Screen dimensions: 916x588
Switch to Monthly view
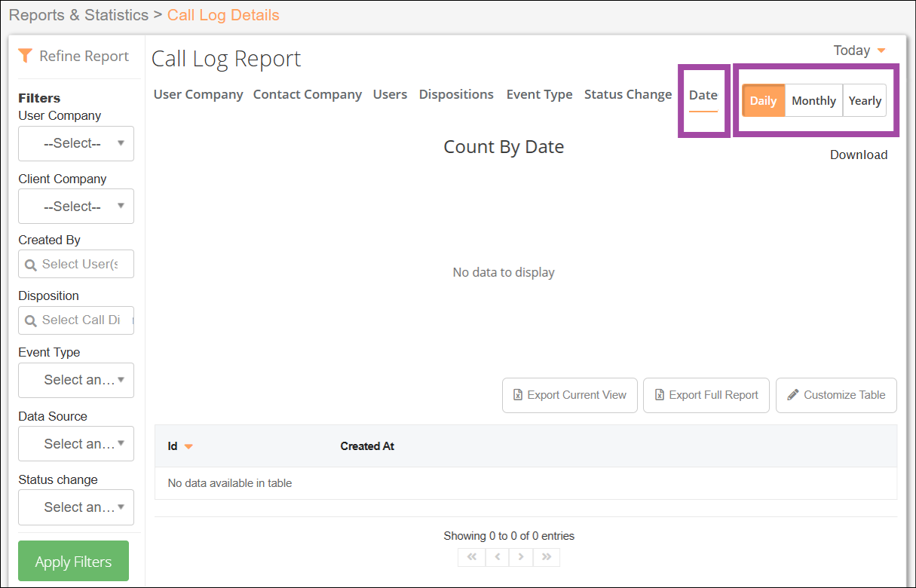click(814, 100)
